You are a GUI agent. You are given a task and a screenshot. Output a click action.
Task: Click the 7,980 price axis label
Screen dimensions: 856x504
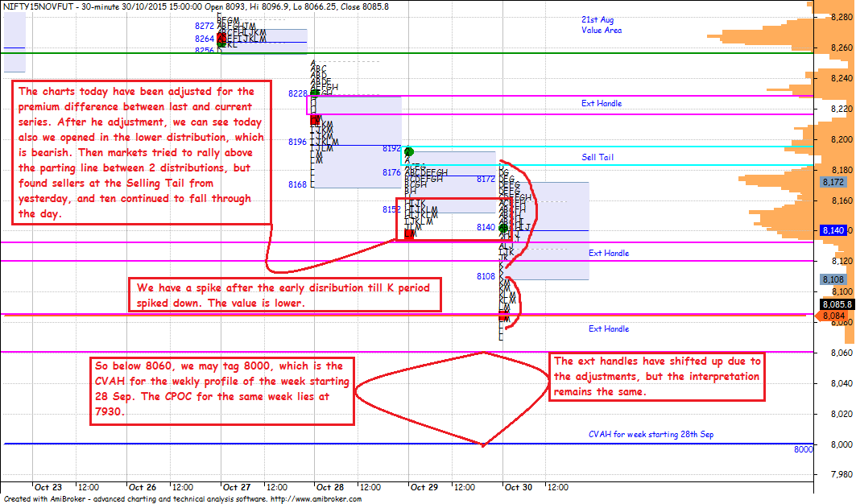point(842,474)
